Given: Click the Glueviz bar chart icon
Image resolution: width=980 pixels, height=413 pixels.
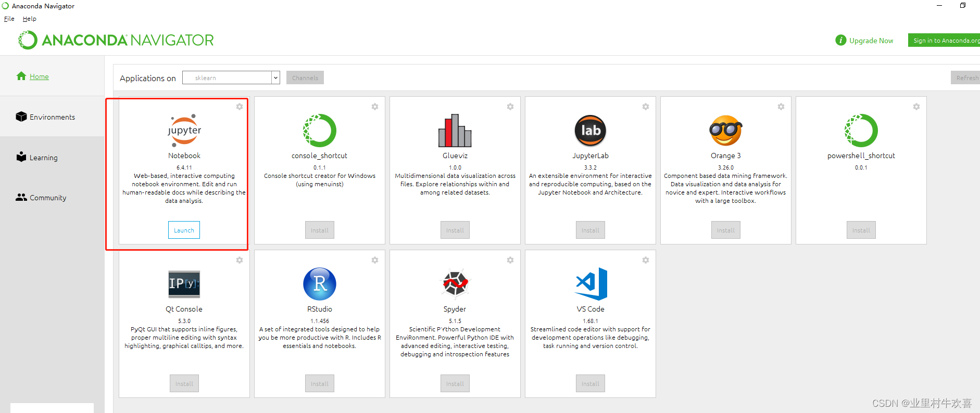Looking at the screenshot, I should coord(455,130).
